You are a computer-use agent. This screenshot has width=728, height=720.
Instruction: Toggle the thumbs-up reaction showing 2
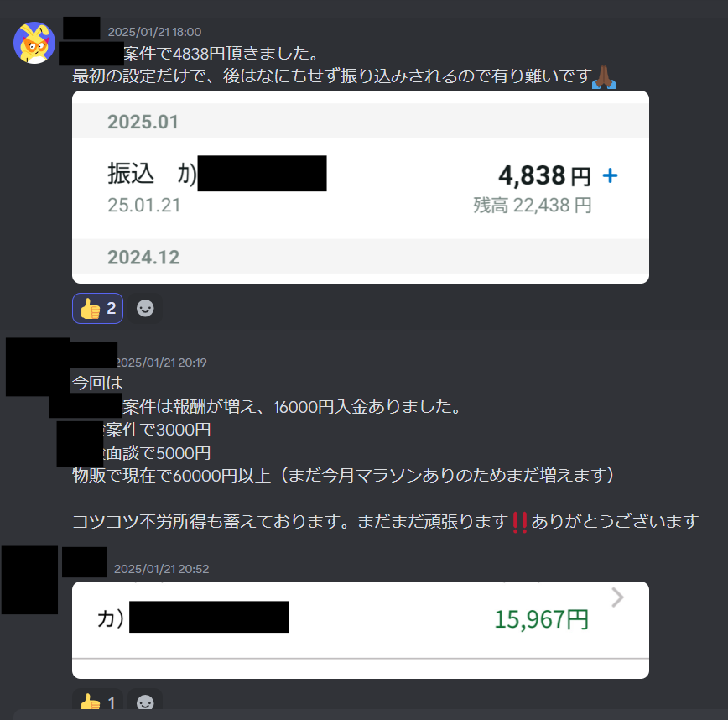(97, 308)
